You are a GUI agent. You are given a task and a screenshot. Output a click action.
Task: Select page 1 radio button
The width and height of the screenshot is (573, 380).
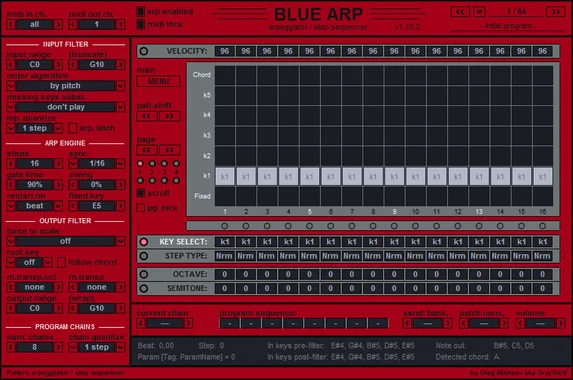[x=140, y=163]
